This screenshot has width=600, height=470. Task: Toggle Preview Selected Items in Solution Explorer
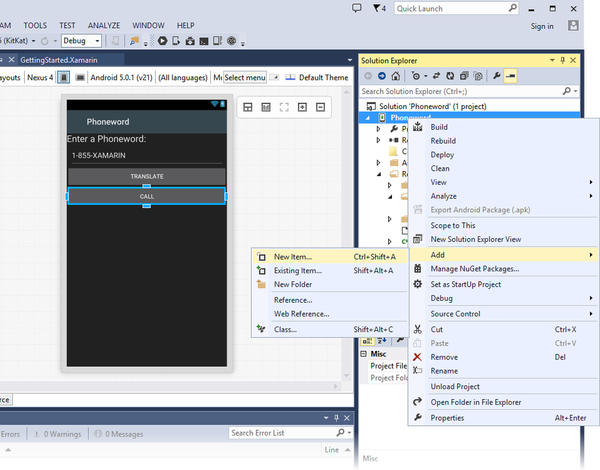[510, 76]
